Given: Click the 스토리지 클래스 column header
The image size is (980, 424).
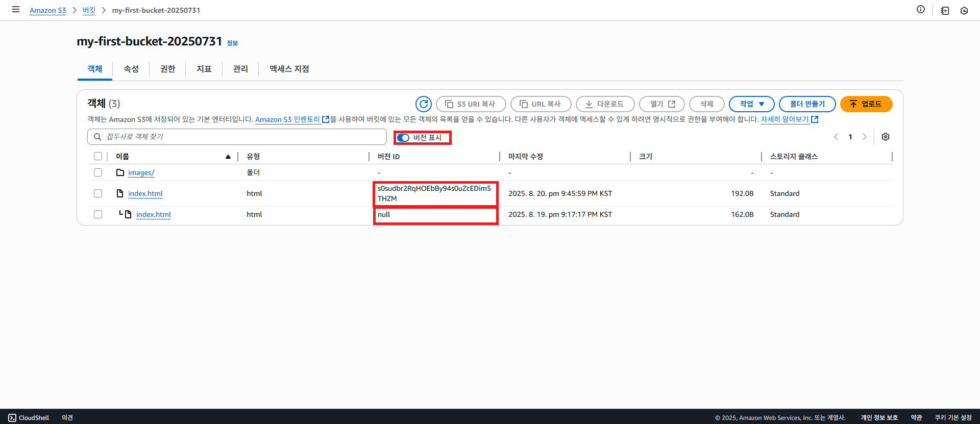Looking at the screenshot, I should pyautogui.click(x=794, y=157).
